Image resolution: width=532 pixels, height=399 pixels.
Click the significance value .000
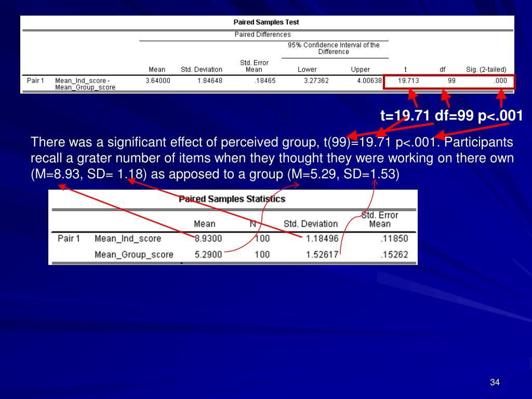pos(500,81)
